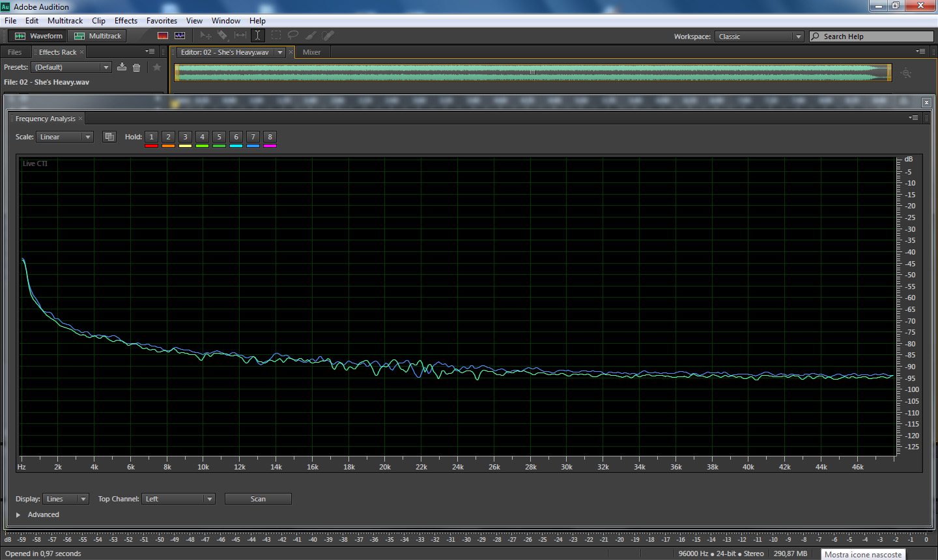The height and width of the screenshot is (560, 938).
Task: Delete the Effects Rack preset
Action: 137,67
